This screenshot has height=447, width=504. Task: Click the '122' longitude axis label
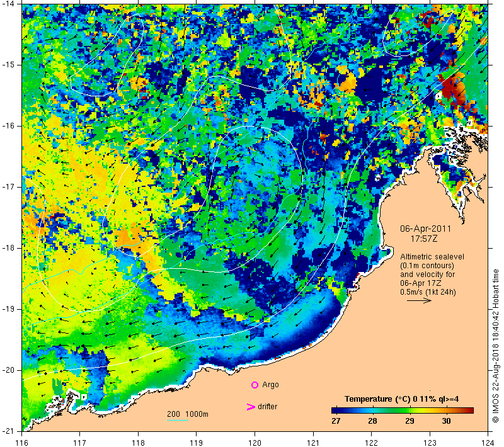[372, 443]
